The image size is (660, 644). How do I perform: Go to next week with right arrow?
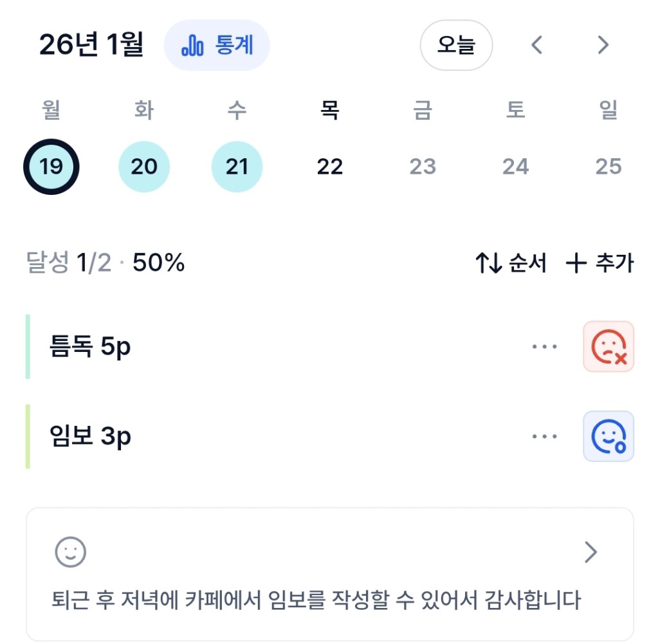click(x=603, y=45)
